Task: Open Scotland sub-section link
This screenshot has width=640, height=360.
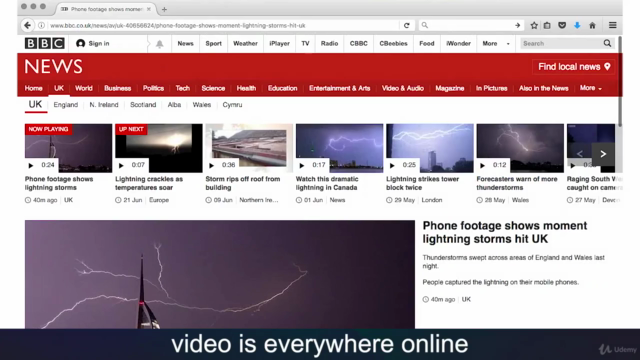Action: 143,105
